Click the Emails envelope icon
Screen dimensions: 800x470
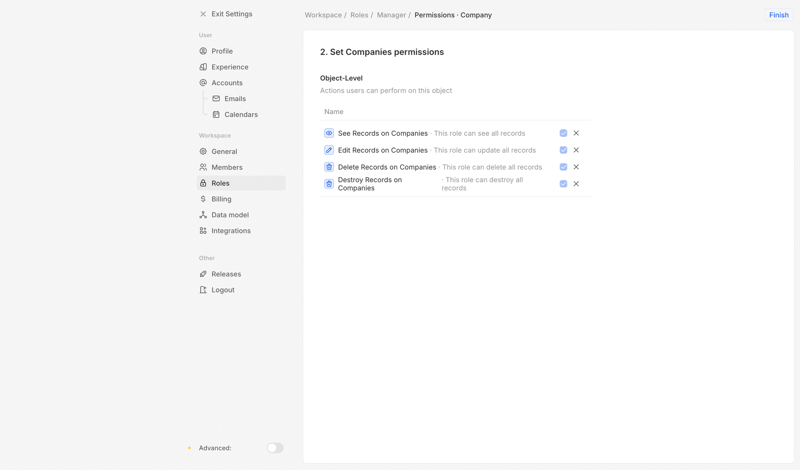216,98
